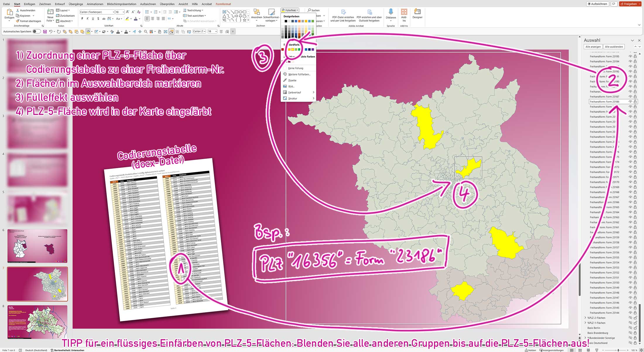
Task: Hide Freihandform: Form 23187 with its eye toggle
Action: pos(630,96)
